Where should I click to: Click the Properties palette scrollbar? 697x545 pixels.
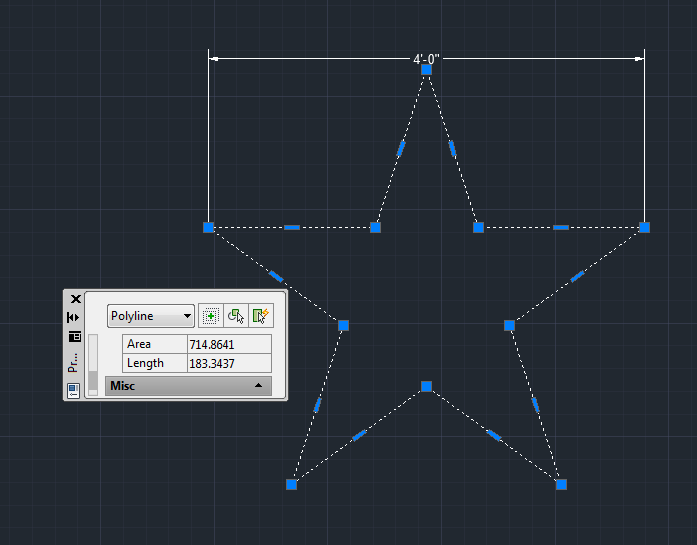[93, 365]
